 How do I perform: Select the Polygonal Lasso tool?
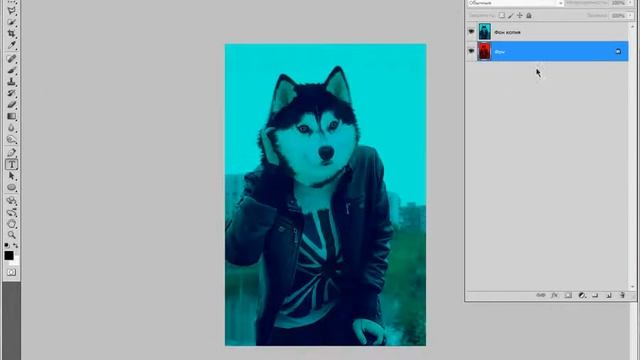(x=11, y=11)
